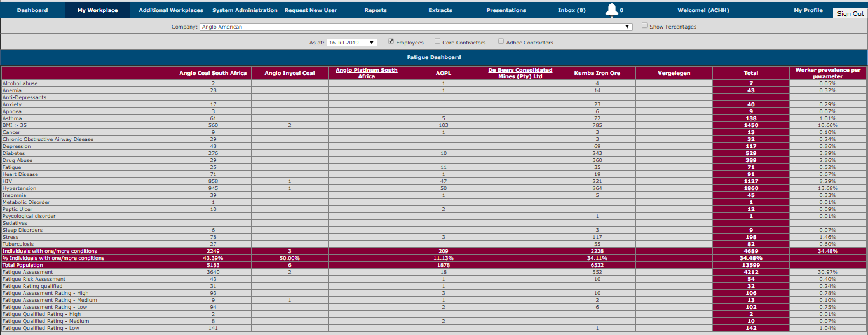Select the Diabetes row label
The image size is (868, 335).
[13, 153]
